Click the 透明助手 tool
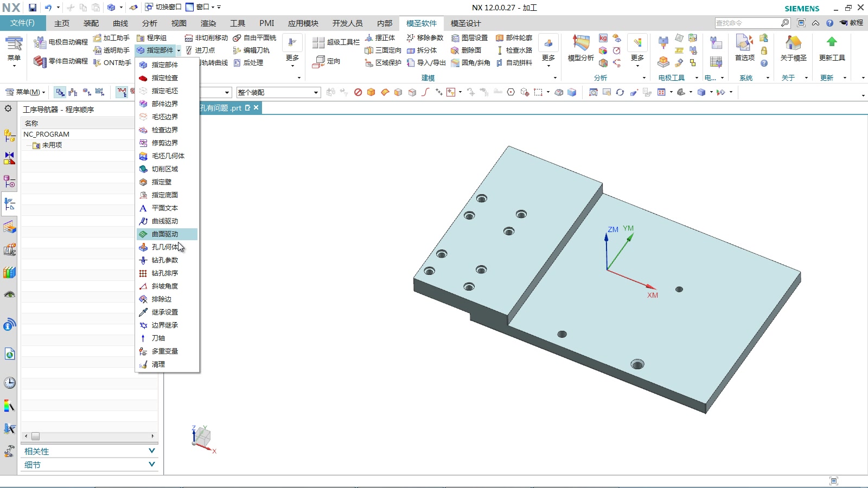The height and width of the screenshot is (488, 868). pyautogui.click(x=111, y=50)
